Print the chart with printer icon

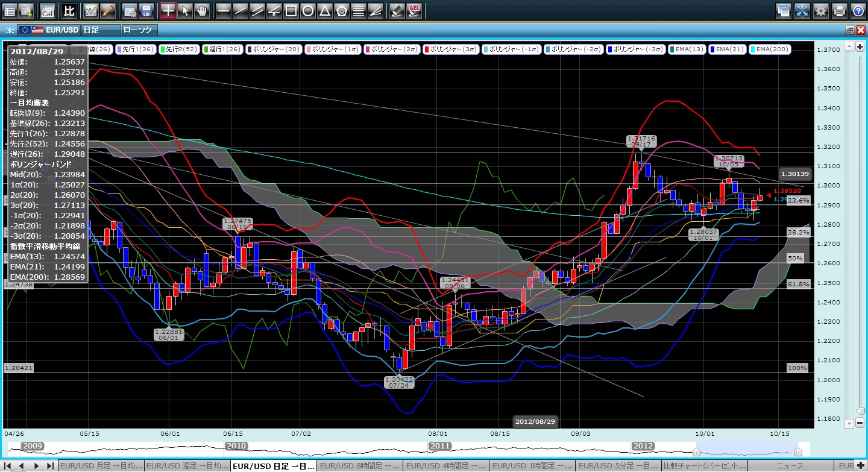point(839,10)
